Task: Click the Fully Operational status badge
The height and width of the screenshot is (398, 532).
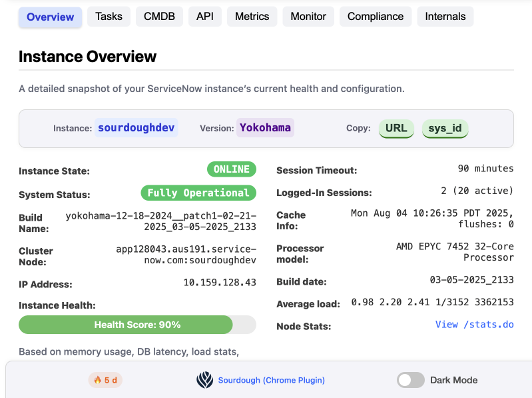Action: point(198,193)
